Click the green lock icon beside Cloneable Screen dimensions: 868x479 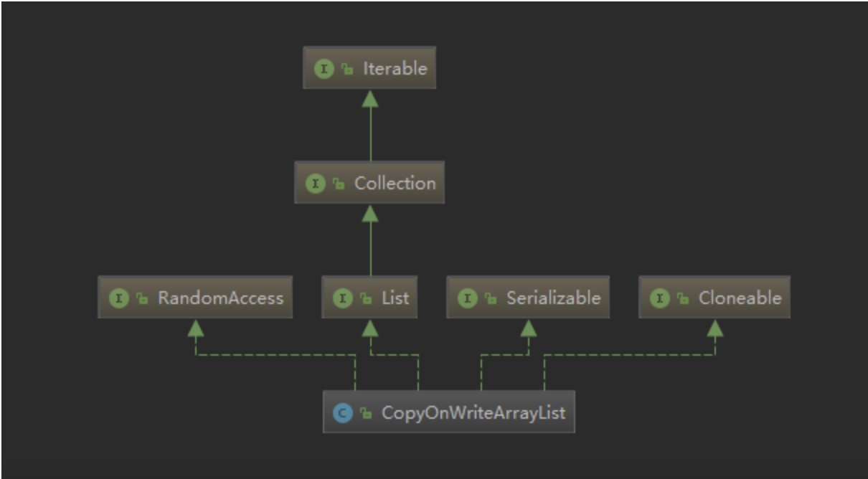[683, 299]
